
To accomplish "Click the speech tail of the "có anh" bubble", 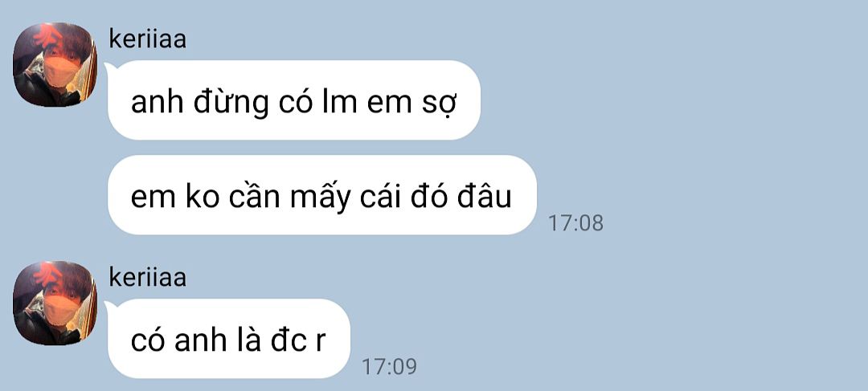I will click(109, 307).
